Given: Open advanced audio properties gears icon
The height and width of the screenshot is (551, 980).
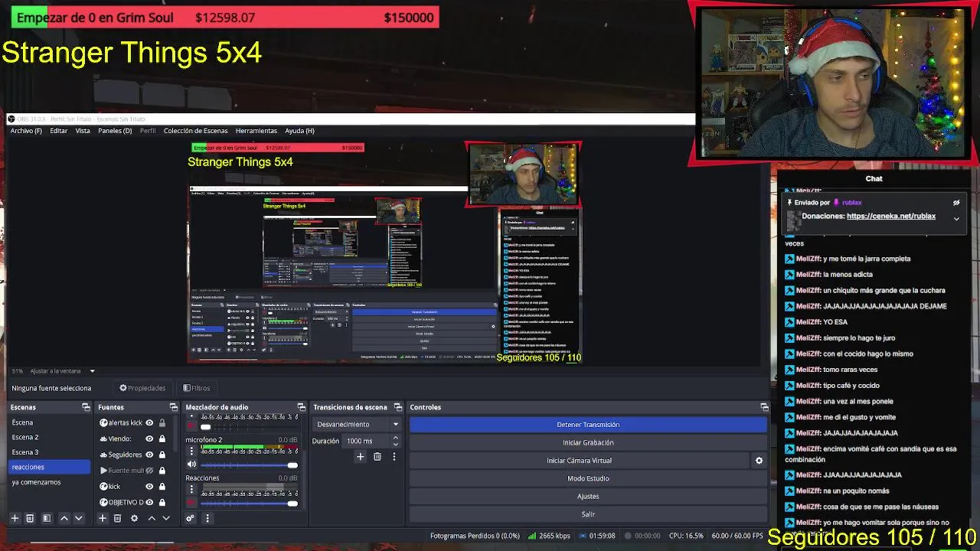Looking at the screenshot, I should pos(190,518).
